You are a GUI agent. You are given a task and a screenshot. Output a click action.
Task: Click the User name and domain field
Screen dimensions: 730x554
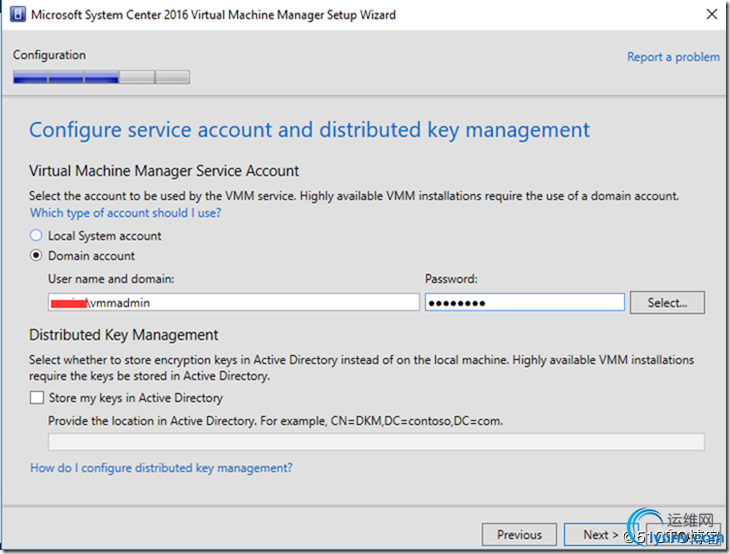[x=233, y=302]
